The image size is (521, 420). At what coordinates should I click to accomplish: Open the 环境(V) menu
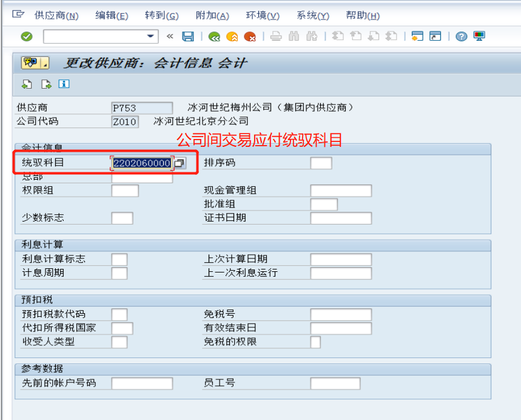(x=263, y=16)
